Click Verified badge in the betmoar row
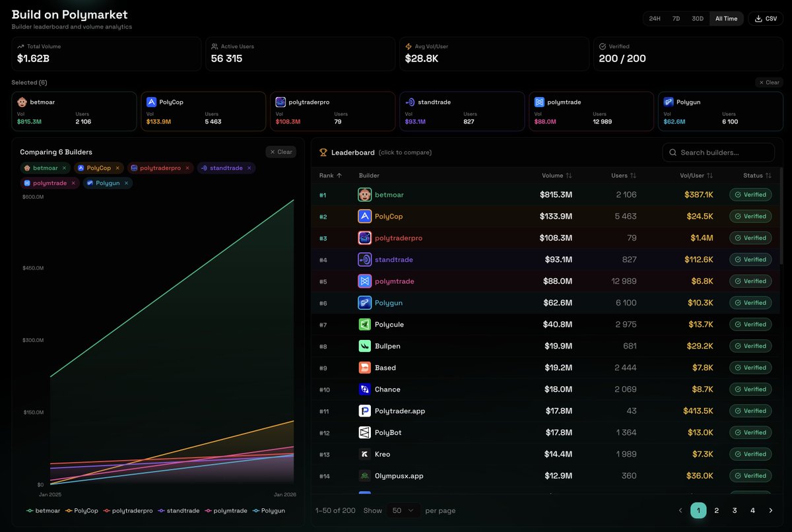Screen dimensions: 792x532 click(750, 195)
